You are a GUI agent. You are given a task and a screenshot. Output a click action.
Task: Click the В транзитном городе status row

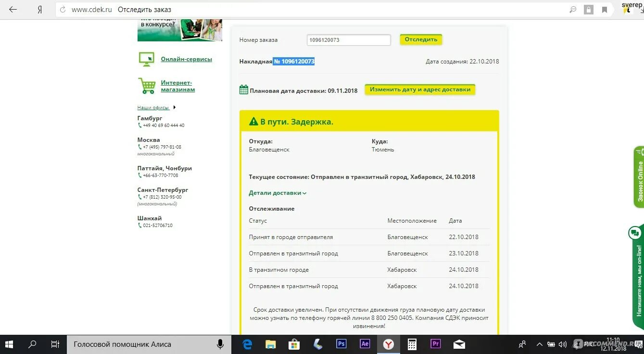[x=369, y=270]
